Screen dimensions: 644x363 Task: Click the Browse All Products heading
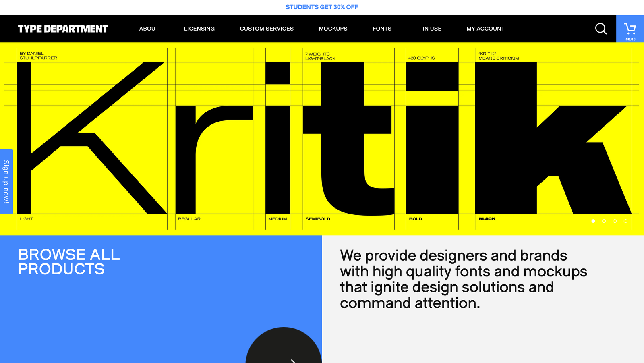tap(69, 262)
